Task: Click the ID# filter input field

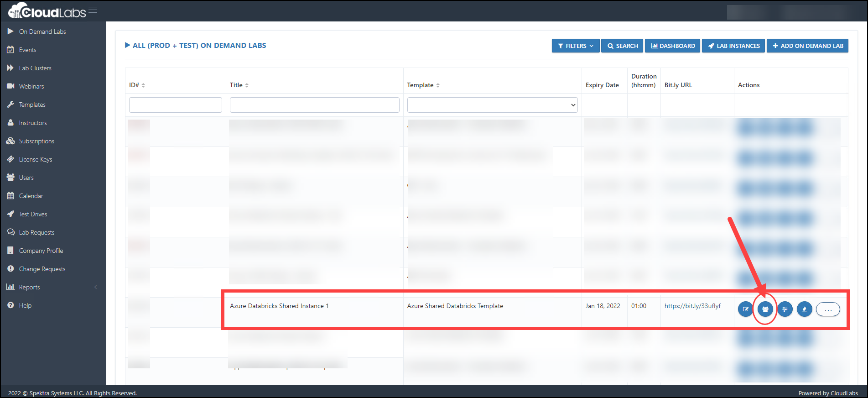Action: (176, 105)
